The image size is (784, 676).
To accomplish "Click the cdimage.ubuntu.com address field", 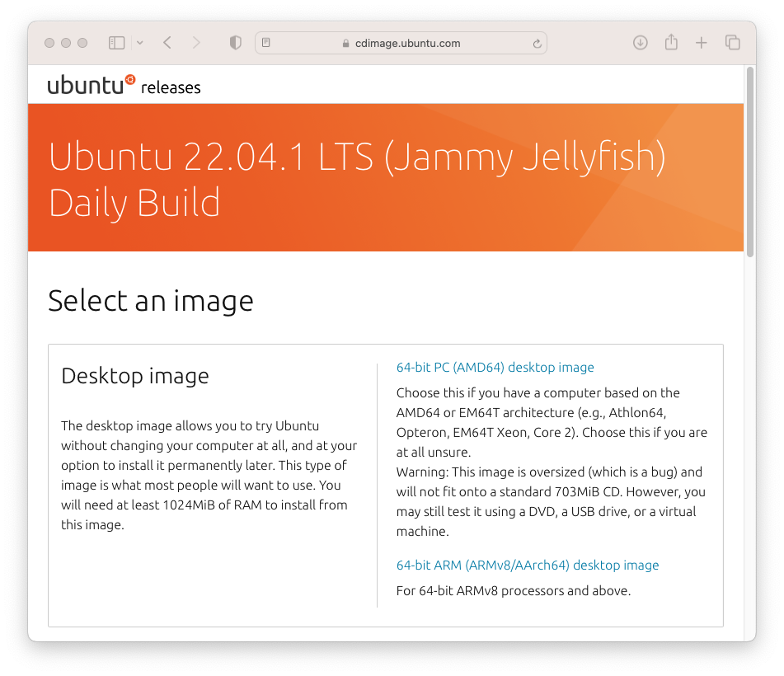I will click(407, 43).
